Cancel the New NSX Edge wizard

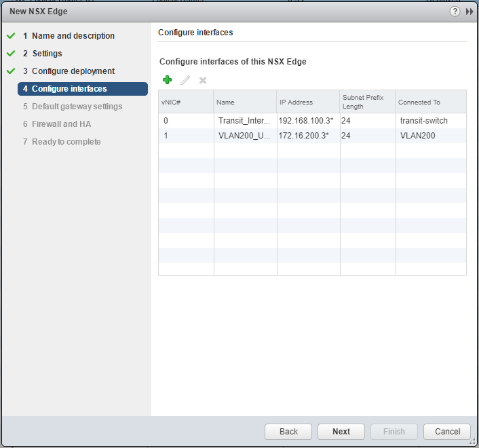(447, 432)
